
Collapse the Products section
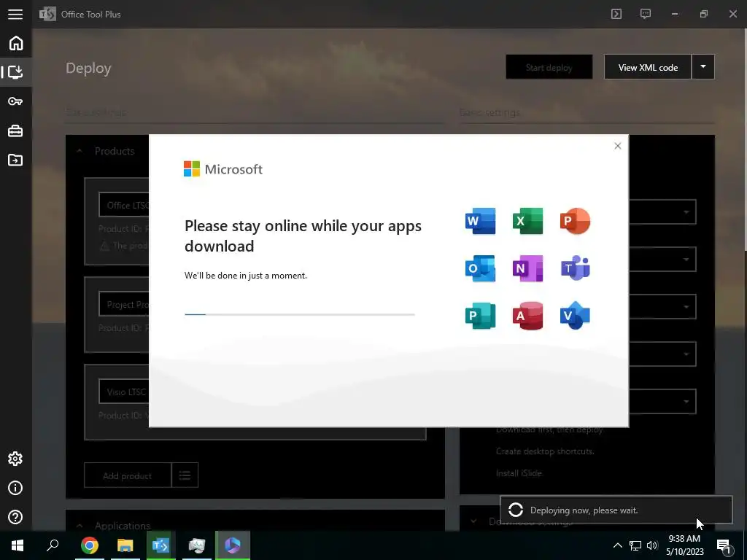80,151
